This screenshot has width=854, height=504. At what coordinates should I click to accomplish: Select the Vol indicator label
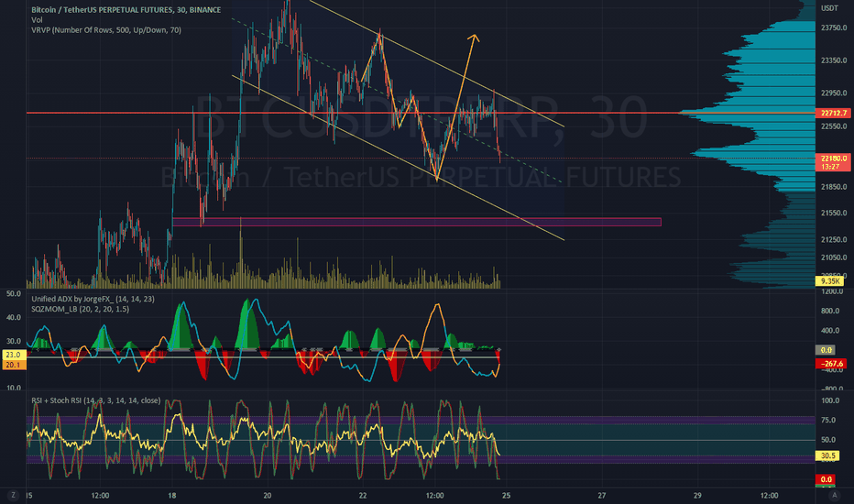[x=37, y=19]
